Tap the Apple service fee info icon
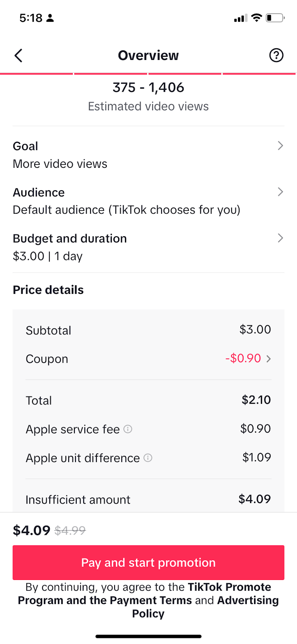This screenshot has width=297, height=644. [128, 429]
